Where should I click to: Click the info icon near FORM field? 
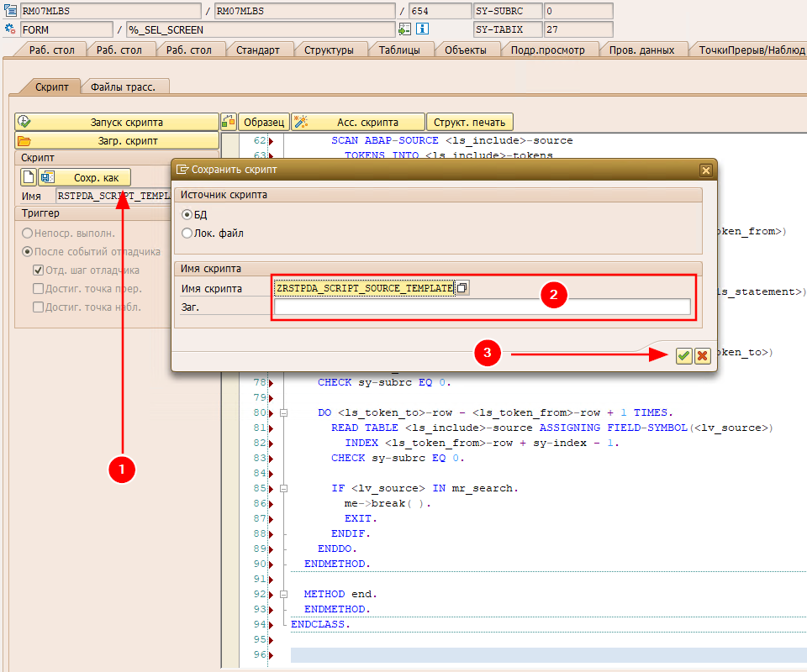pos(422,29)
